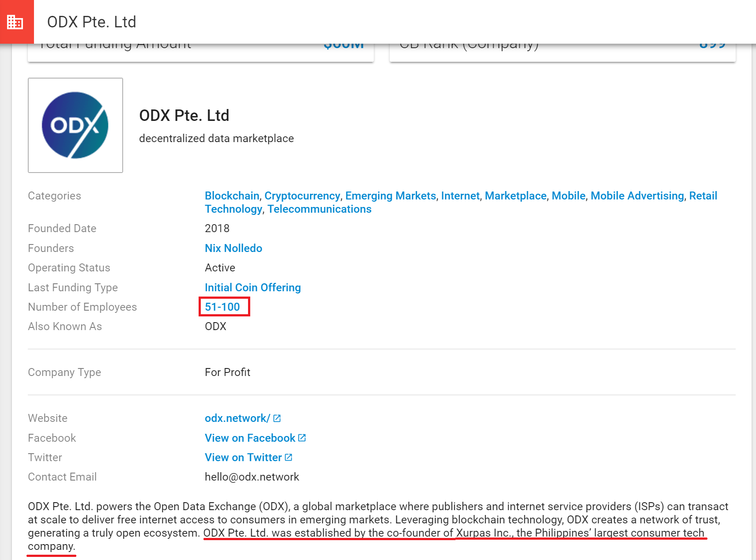Open the Marketplace category link

tap(515, 196)
